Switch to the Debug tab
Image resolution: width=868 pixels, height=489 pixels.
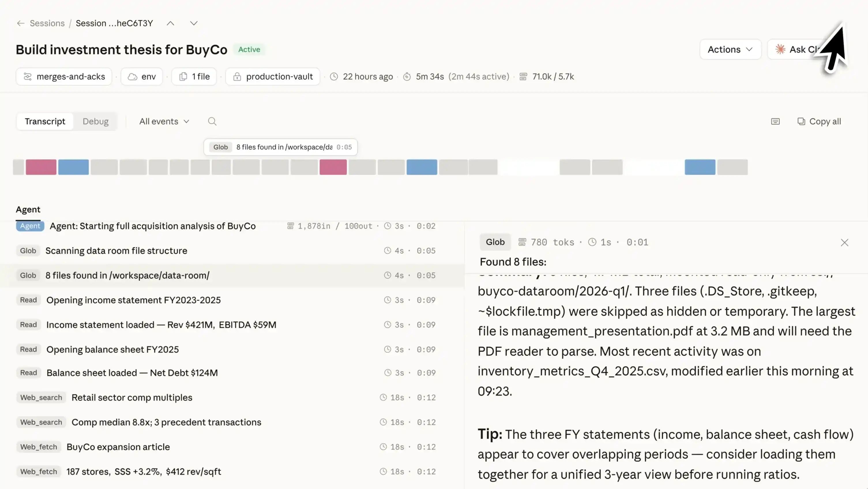(x=95, y=122)
